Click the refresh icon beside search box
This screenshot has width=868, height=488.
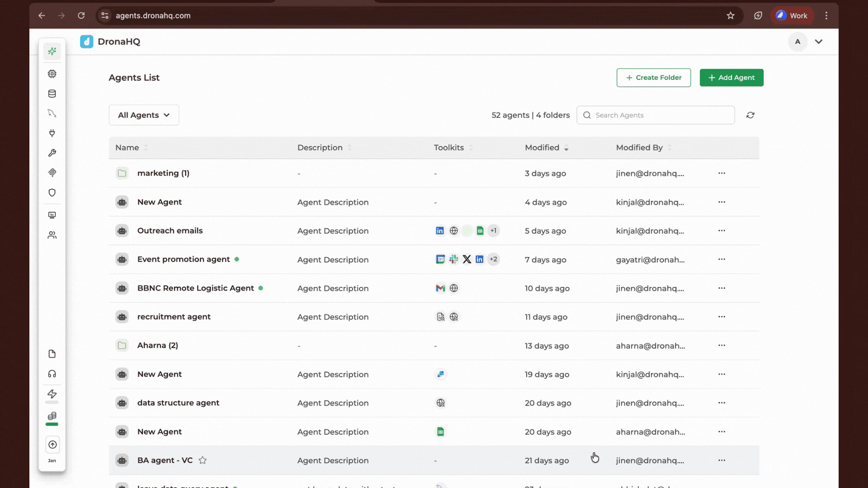(750, 115)
